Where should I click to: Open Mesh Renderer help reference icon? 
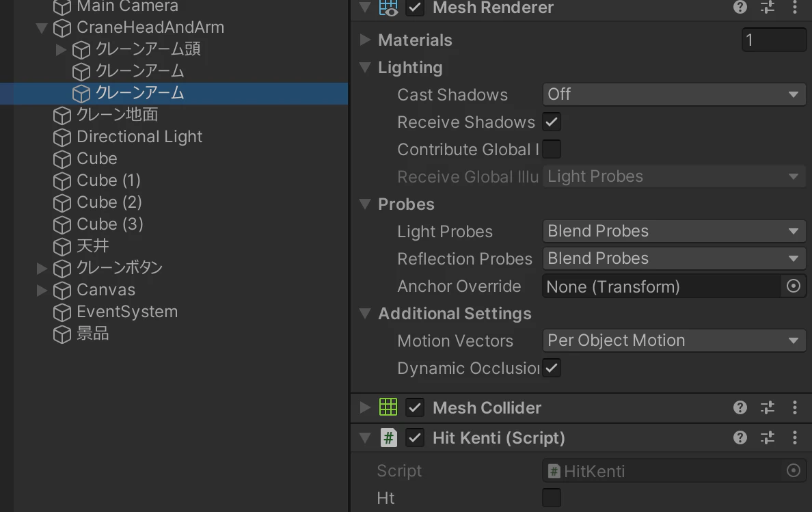tap(740, 8)
